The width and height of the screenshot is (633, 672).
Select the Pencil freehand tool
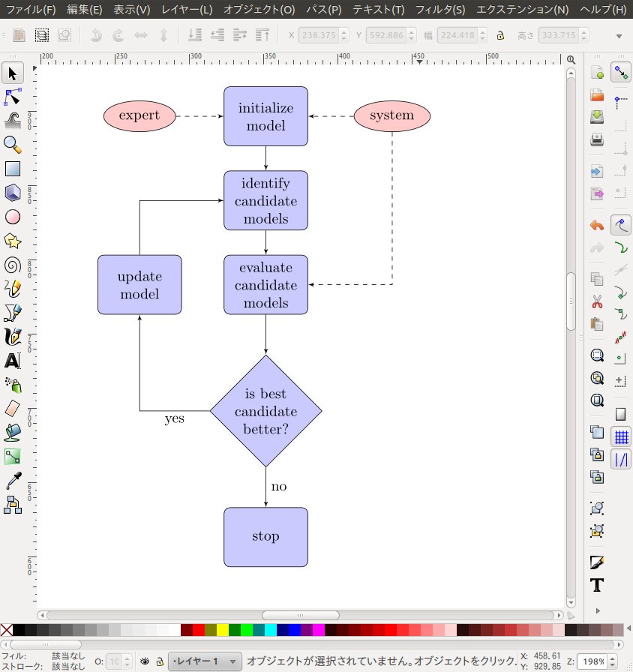tap(13, 289)
